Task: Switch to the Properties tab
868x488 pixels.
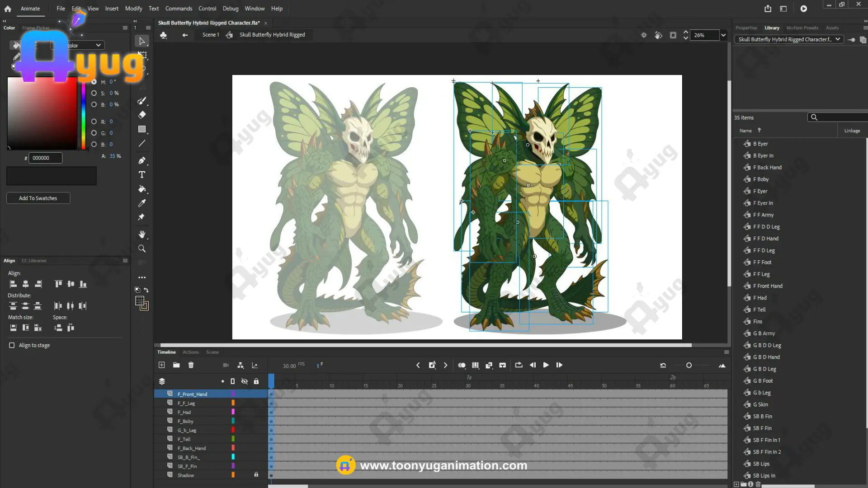Action: 746,28
